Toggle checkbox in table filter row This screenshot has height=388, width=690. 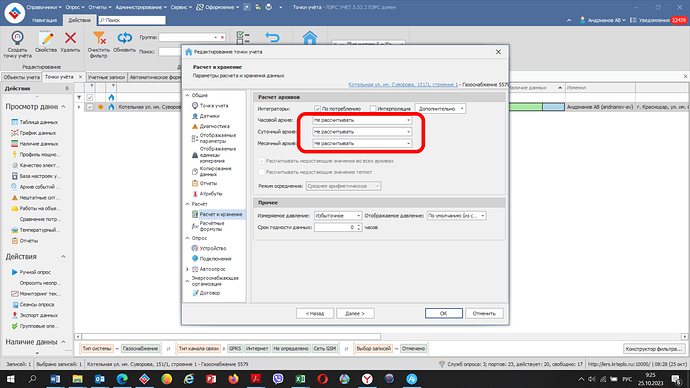(90, 97)
